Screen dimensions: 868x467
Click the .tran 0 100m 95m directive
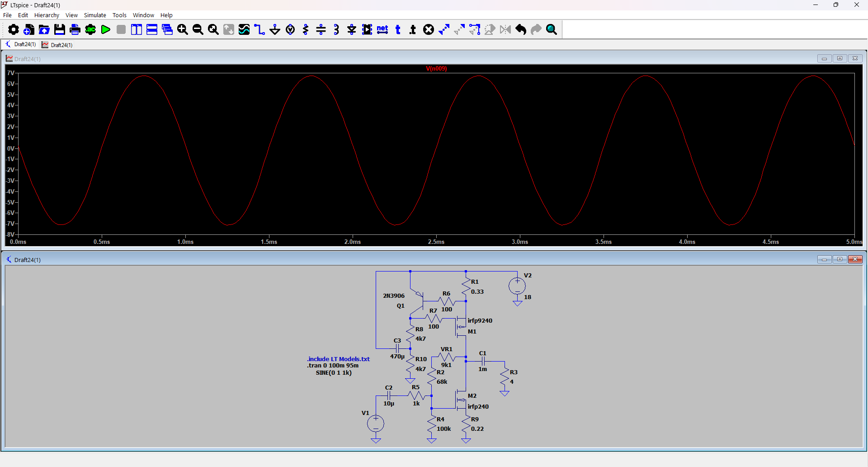coord(333,366)
